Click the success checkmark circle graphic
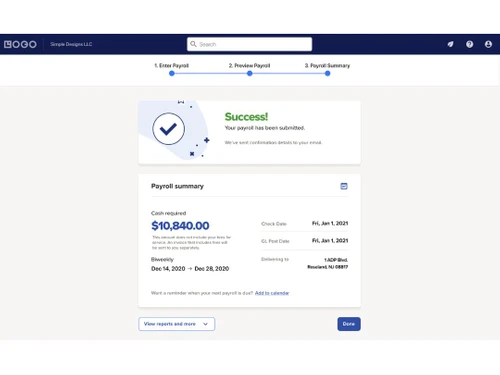This screenshot has height=375, width=500. pos(168,129)
